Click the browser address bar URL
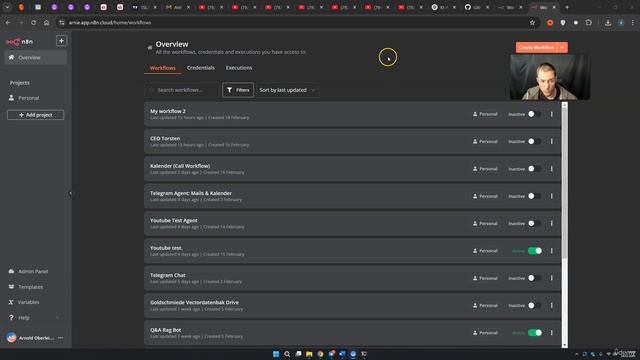Screen dimensions: 640x360 [110, 22]
